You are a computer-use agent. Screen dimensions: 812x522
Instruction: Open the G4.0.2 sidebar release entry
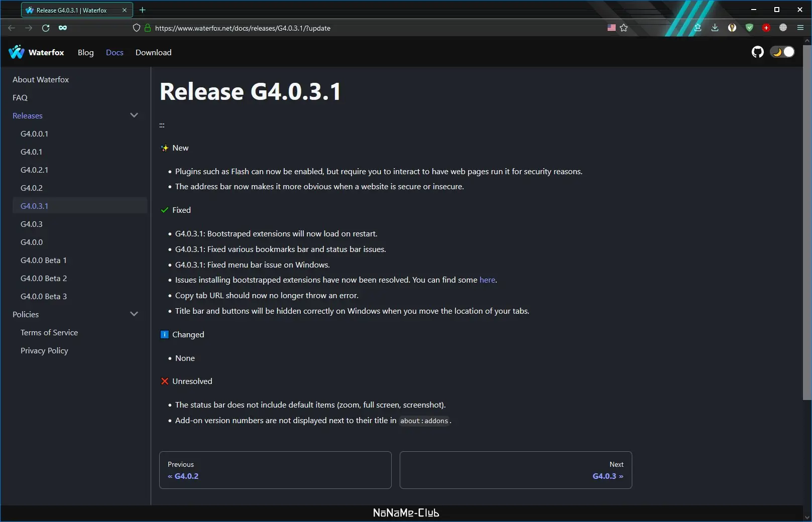click(x=32, y=188)
